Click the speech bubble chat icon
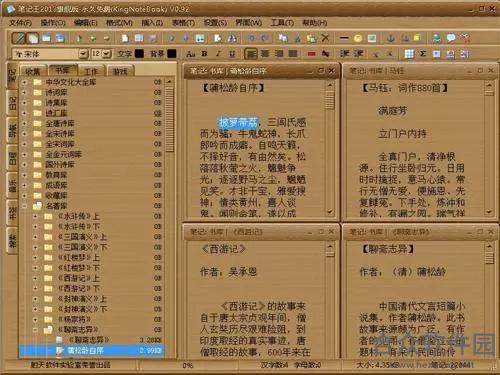 [x=451, y=38]
